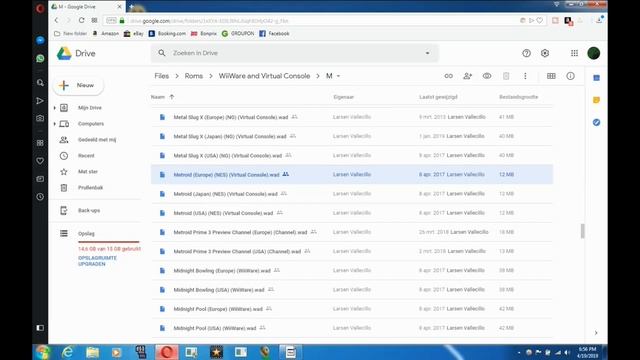Open Messenger in Opera sidebar

tap(40, 40)
